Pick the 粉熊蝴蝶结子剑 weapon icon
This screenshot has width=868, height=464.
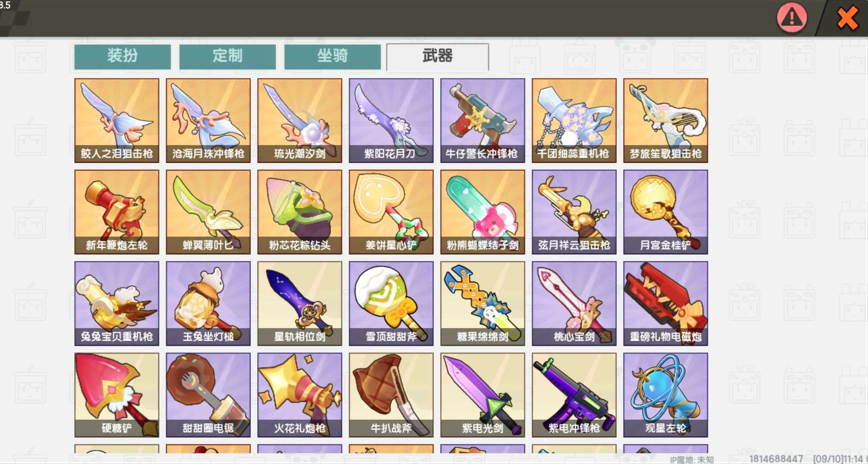tap(483, 212)
